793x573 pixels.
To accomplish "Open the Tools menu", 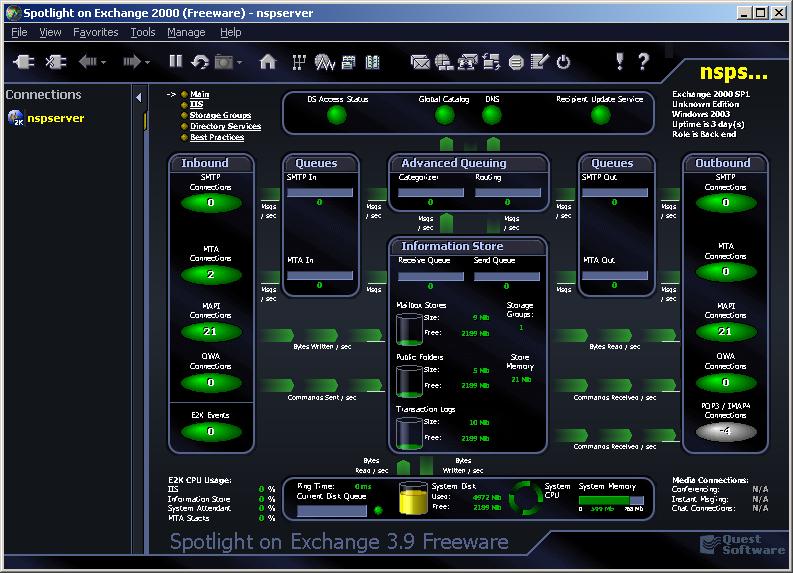I will pyautogui.click(x=143, y=32).
